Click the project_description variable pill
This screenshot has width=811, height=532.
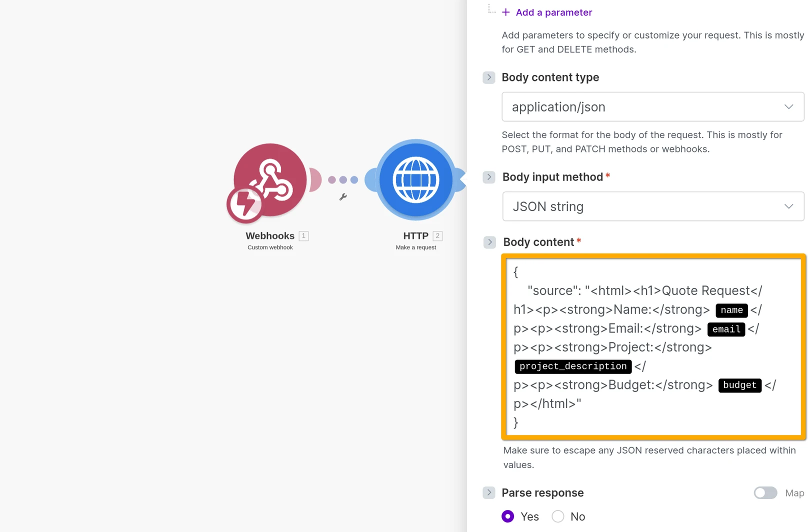pos(572,366)
